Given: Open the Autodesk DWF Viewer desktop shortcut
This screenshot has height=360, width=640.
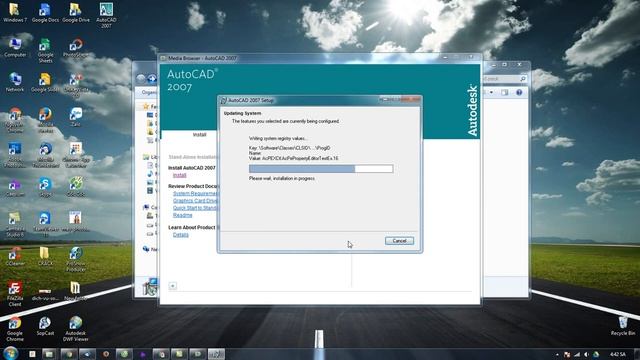Looking at the screenshot, I should (76, 329).
